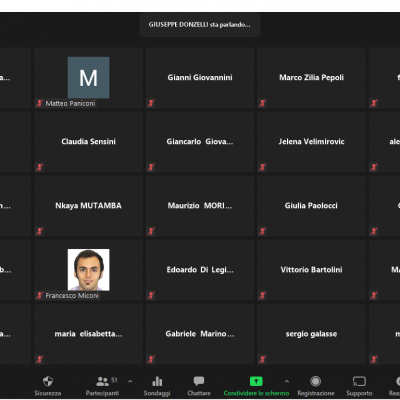Open the Sicurezza shield icon

(x=48, y=381)
